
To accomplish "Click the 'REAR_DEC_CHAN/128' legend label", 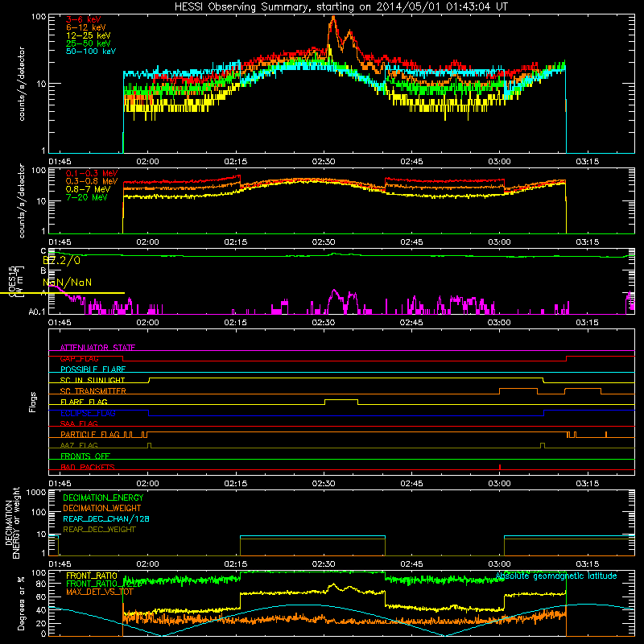I will click(106, 518).
